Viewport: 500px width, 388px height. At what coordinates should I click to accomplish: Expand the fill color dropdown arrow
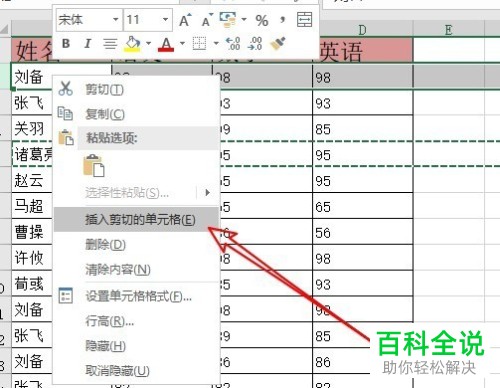pyautogui.click(x=148, y=43)
